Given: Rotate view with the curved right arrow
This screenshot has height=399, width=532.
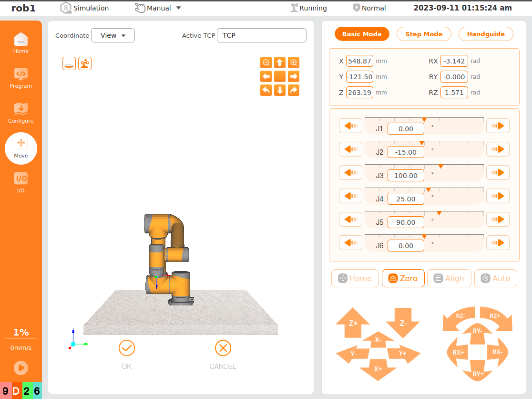Looking at the screenshot, I should [x=294, y=90].
